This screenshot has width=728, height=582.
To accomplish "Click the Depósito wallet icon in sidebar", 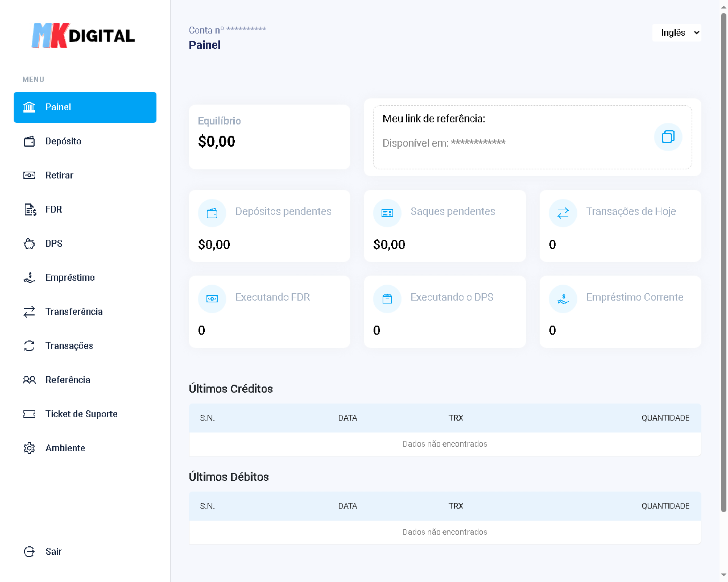I will (29, 141).
